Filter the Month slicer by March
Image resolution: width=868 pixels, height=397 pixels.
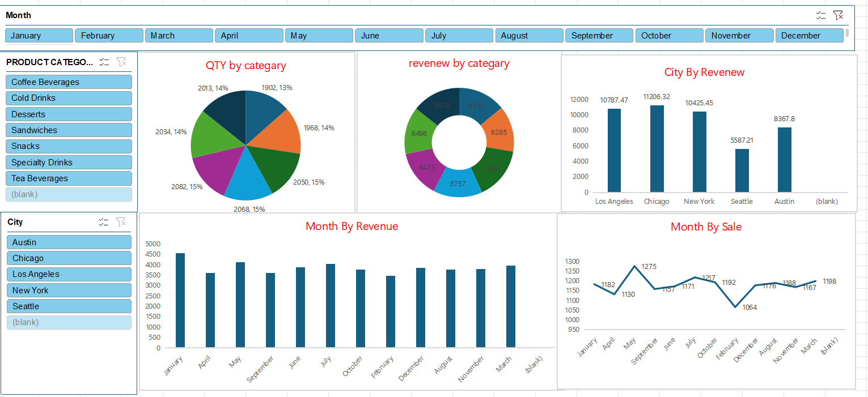179,36
